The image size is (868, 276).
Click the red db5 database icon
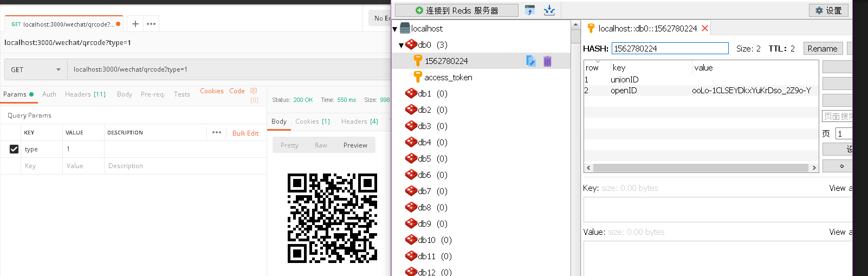click(x=411, y=158)
